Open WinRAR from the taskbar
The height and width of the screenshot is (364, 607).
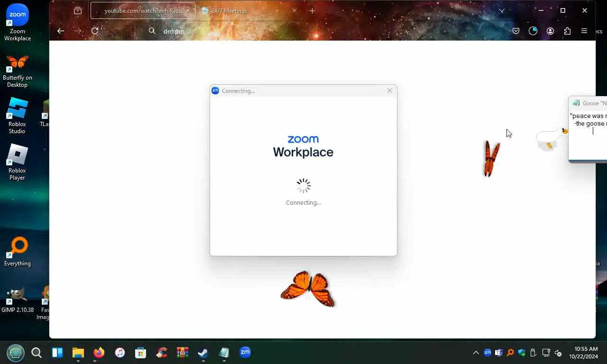[183, 353]
